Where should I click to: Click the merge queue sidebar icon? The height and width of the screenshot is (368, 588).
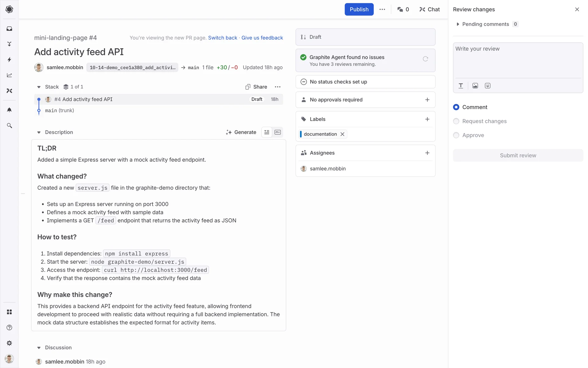tap(9, 44)
